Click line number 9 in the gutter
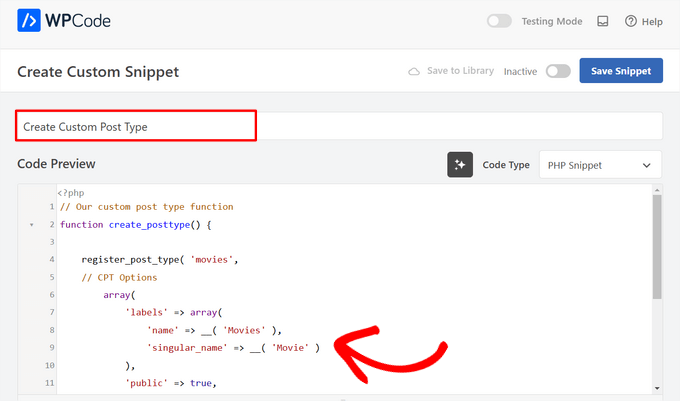 49,348
